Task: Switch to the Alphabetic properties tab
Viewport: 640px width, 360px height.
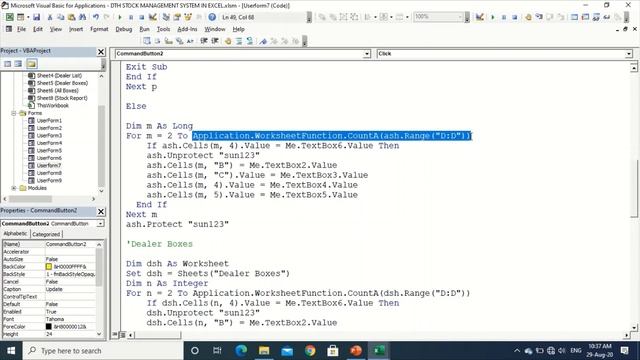Action: [x=15, y=234]
